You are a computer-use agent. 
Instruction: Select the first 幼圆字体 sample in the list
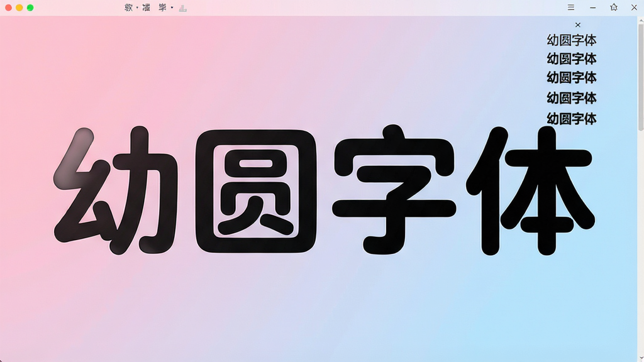click(x=571, y=40)
